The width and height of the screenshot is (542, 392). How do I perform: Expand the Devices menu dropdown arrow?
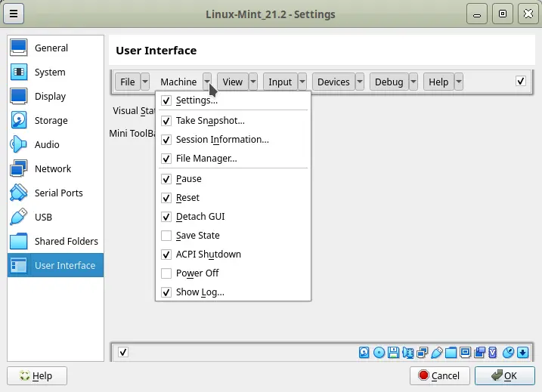click(360, 82)
